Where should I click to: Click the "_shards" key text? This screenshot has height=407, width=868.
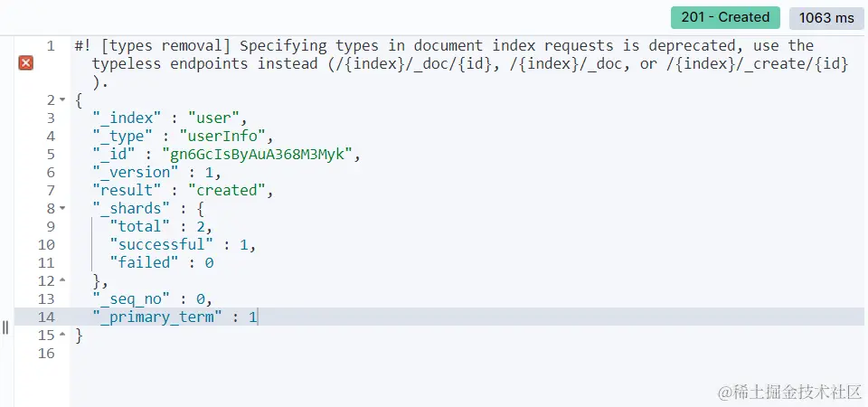(x=131, y=209)
